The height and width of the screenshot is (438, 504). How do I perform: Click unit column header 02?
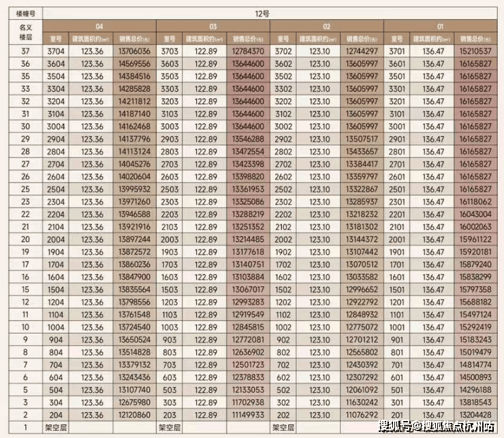click(327, 26)
